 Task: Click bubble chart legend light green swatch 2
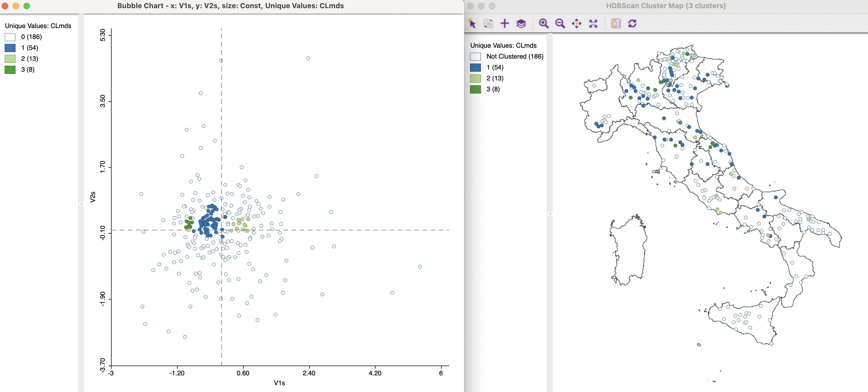[10, 59]
